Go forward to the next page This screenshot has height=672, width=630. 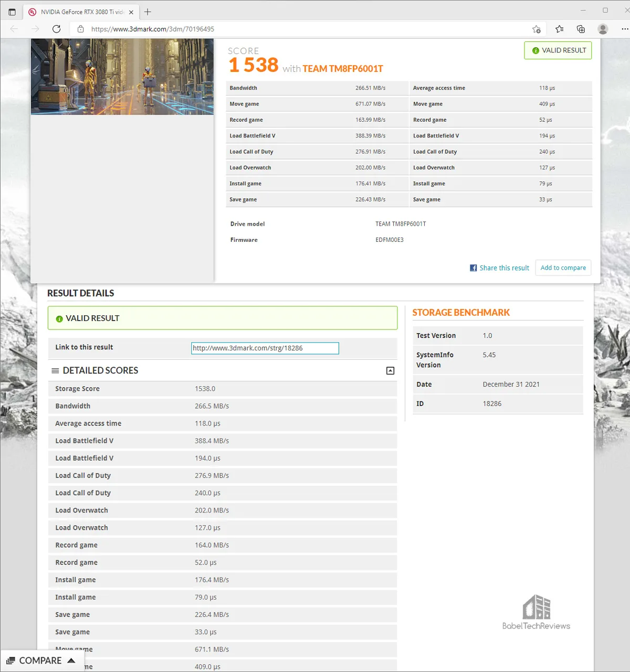click(35, 29)
